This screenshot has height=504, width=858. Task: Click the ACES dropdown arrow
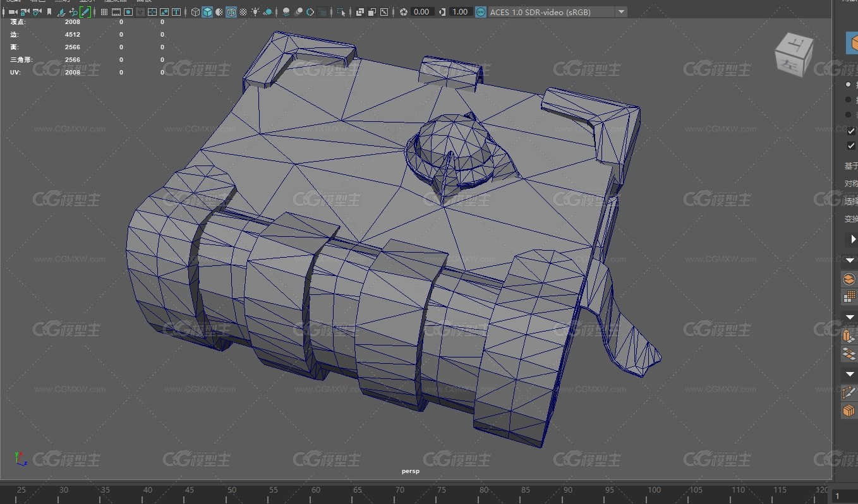pos(621,12)
